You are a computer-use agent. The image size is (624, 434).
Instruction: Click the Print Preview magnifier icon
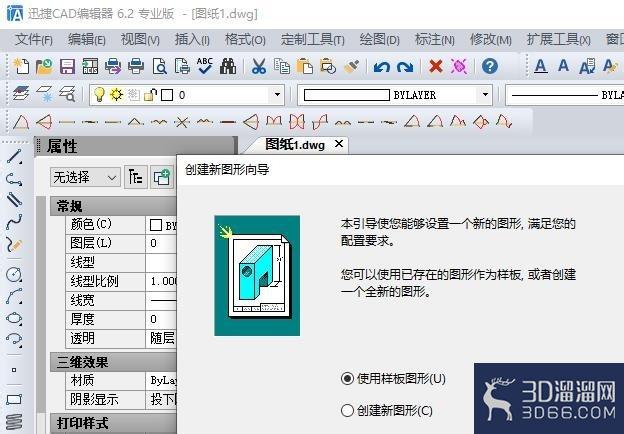[x=160, y=66]
